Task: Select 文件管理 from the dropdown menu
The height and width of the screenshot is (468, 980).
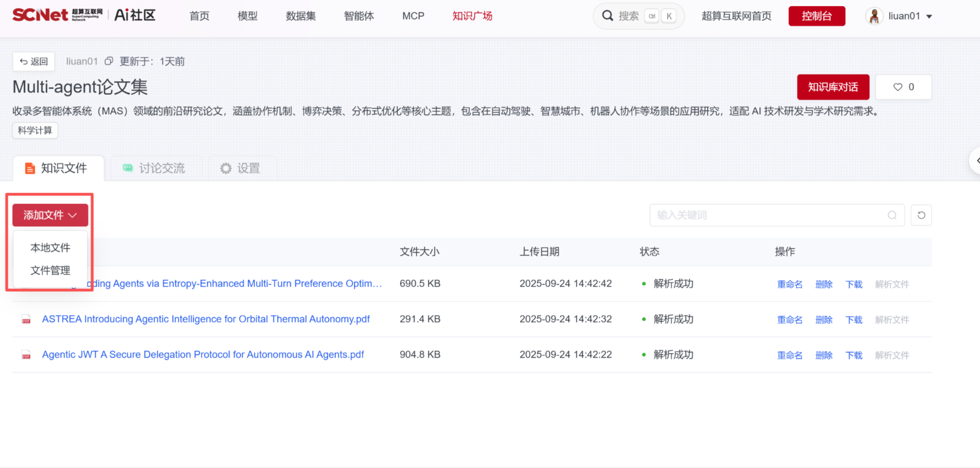Action: tap(50, 270)
